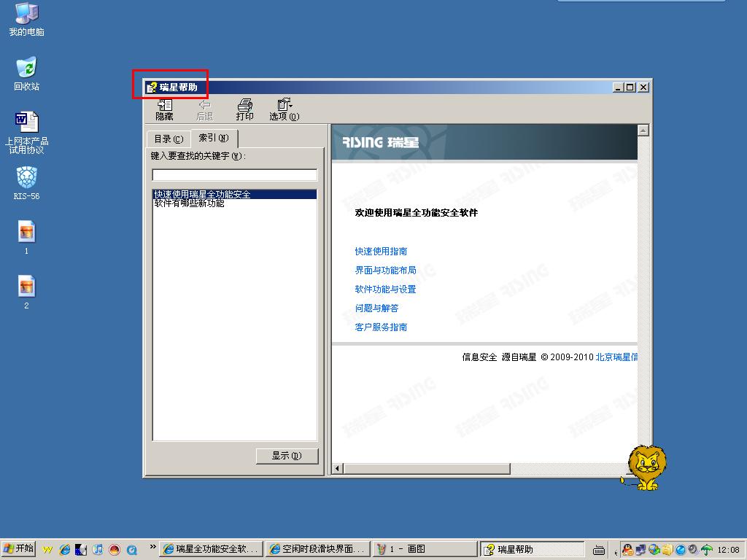Screen dimensions: 747x560
Task: Select the 上网本产品试用协议 Word document icon
Action: pos(27,133)
